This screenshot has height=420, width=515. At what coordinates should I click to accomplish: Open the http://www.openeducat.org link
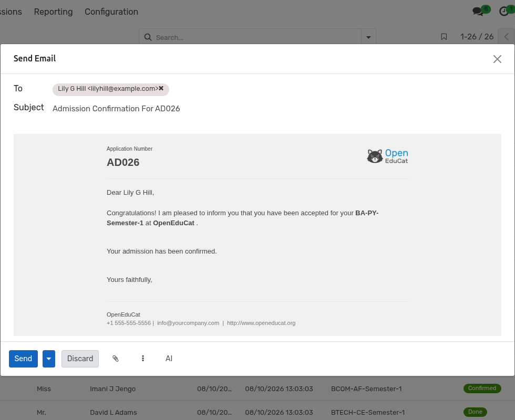click(x=261, y=323)
